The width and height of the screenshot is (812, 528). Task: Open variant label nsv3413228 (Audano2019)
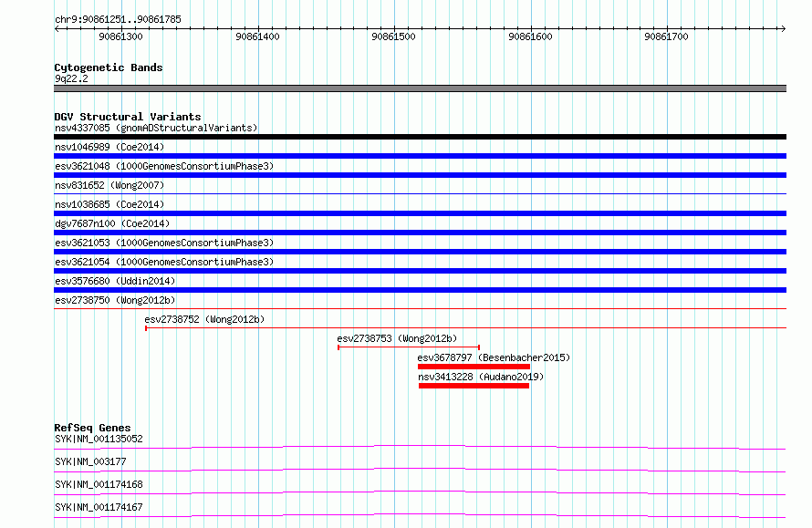pos(481,377)
